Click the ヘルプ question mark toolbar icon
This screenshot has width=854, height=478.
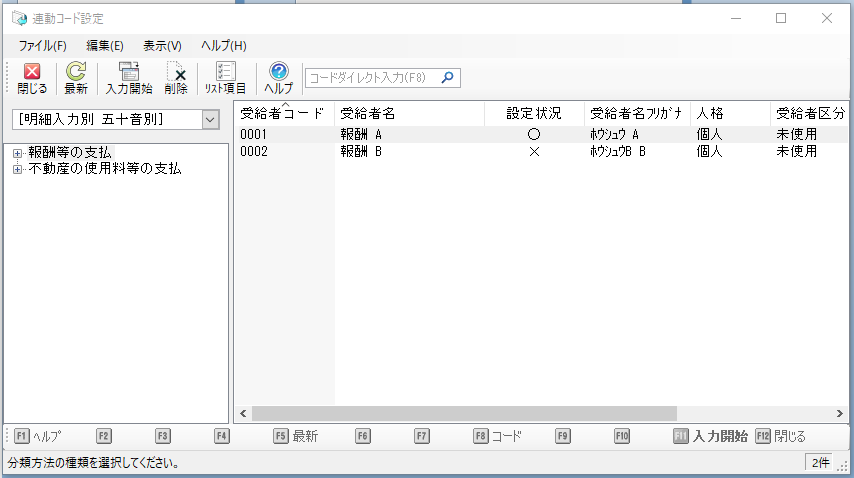coord(279,73)
